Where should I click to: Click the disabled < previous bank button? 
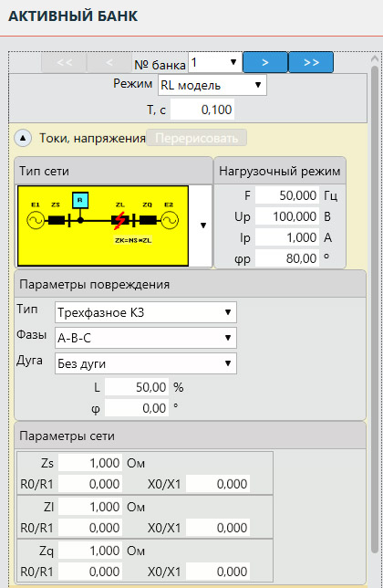pos(109,62)
